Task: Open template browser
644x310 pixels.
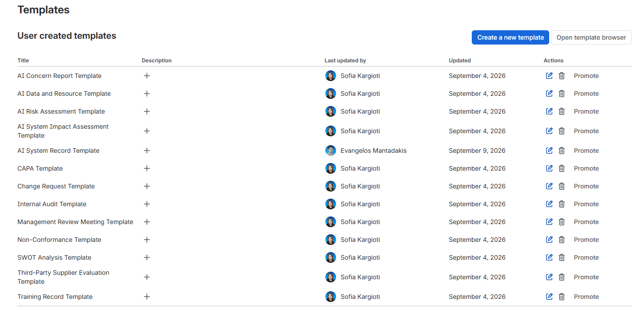Action: (591, 37)
